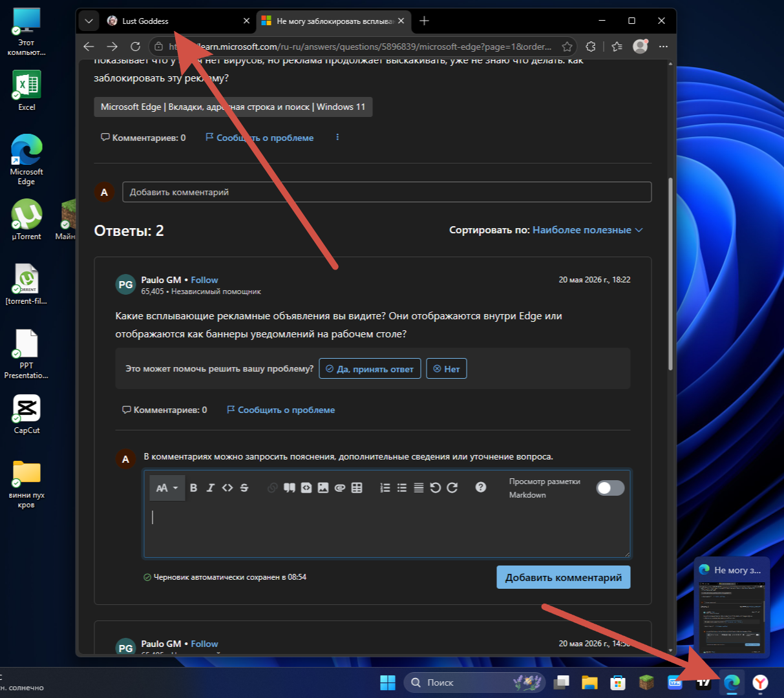Redo the last edit in the editor

pyautogui.click(x=452, y=488)
